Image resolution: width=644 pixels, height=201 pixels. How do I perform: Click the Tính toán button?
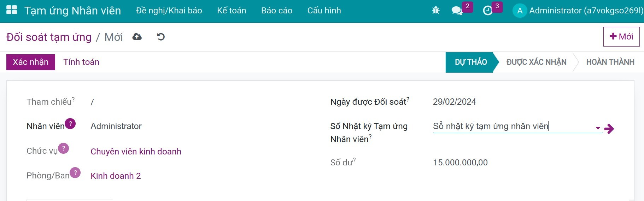tap(81, 62)
